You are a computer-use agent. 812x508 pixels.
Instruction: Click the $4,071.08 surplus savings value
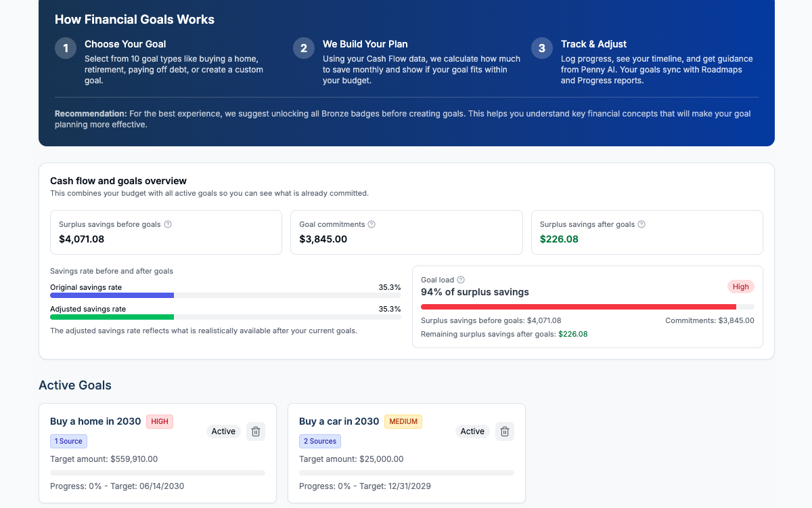point(81,239)
